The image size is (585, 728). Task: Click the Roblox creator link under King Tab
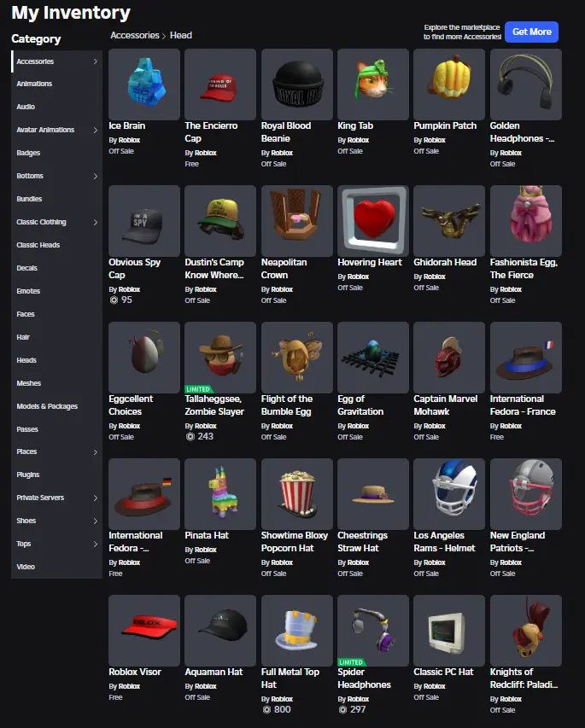tap(358, 140)
